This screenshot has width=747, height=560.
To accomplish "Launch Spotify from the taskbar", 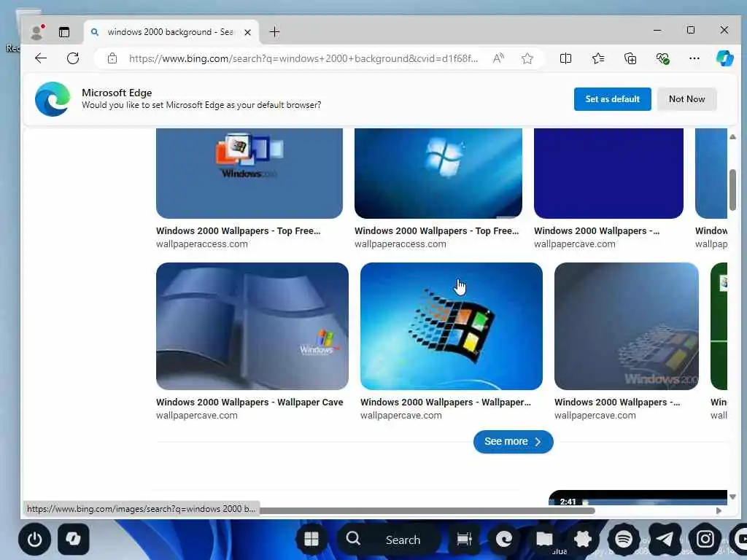I will click(x=624, y=539).
